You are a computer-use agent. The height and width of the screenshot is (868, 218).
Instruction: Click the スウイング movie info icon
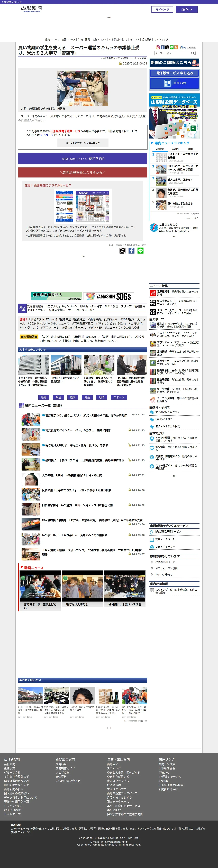(x=152, y=590)
